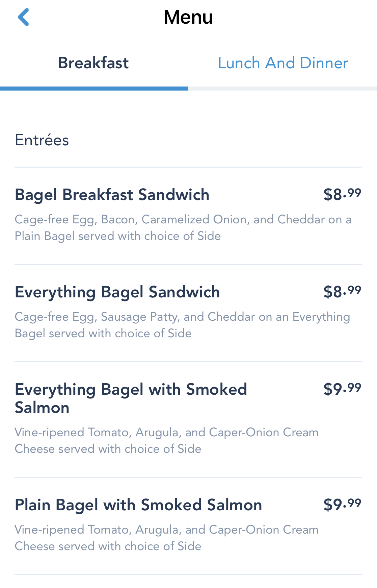Tap the Everything Bagel Sandwich $8.99 price
The image size is (377, 588).
pos(342,292)
